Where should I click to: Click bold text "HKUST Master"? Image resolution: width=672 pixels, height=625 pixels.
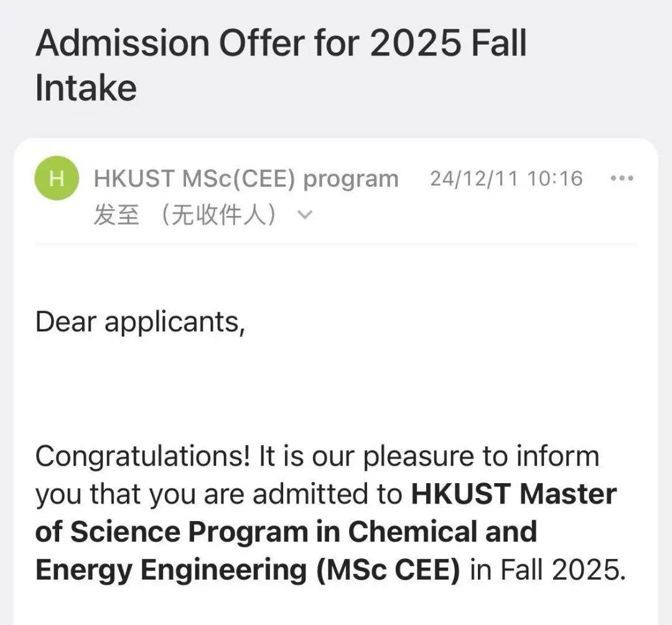tap(513, 495)
